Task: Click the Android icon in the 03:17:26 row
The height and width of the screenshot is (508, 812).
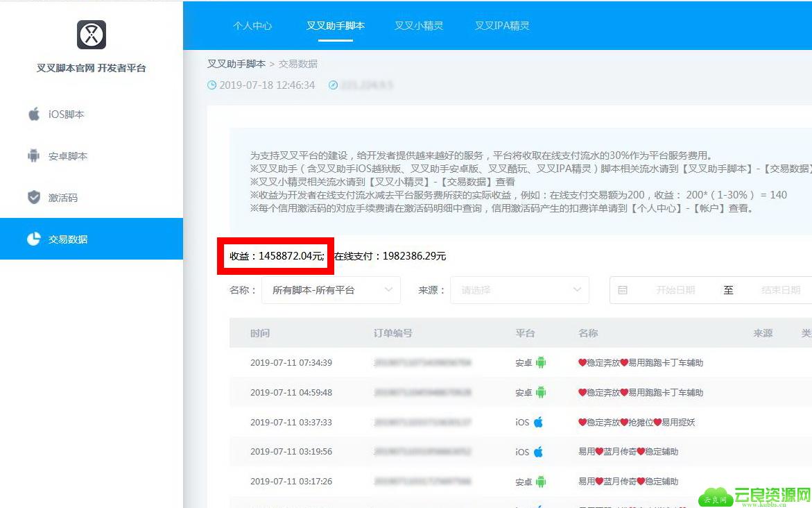Action: coord(541,482)
